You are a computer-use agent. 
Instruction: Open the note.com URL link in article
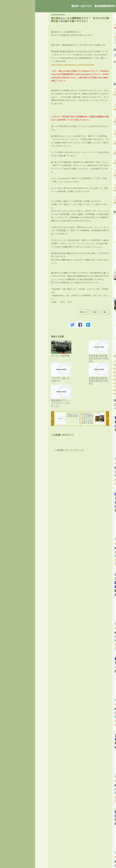pos(72,64)
